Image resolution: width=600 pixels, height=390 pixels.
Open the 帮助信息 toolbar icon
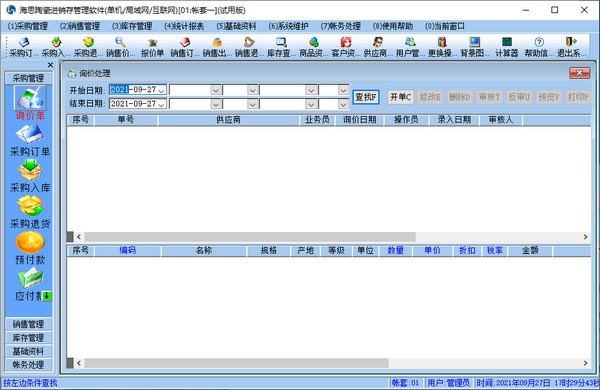point(538,47)
